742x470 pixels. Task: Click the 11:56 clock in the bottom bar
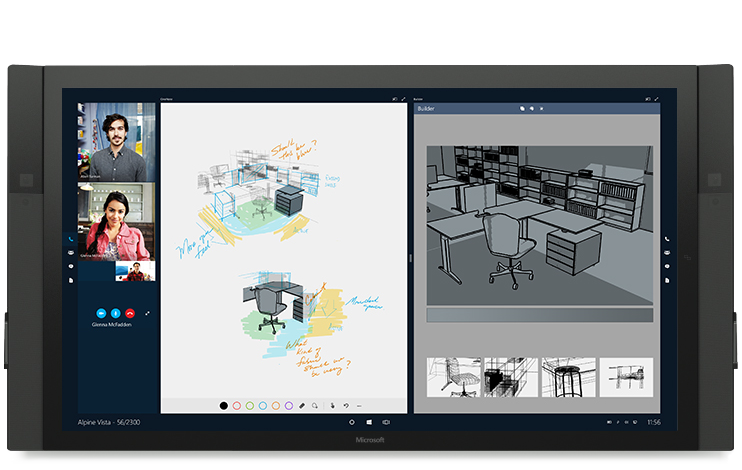pos(654,422)
